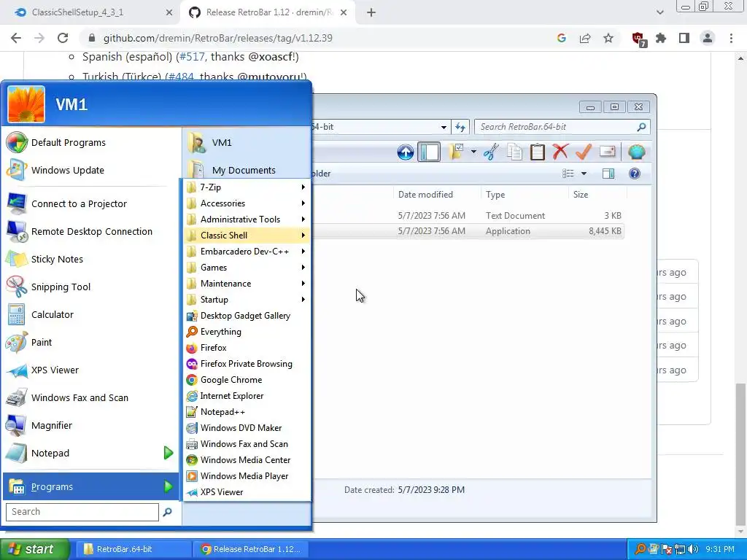This screenshot has height=560, width=747.
Task: Click the Refresh button next to address bar
Action: [460, 127]
